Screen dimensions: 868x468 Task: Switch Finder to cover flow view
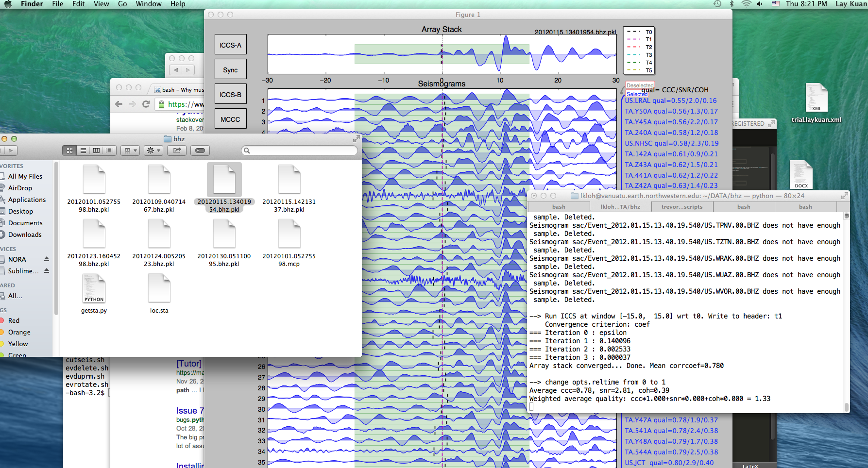(x=110, y=150)
